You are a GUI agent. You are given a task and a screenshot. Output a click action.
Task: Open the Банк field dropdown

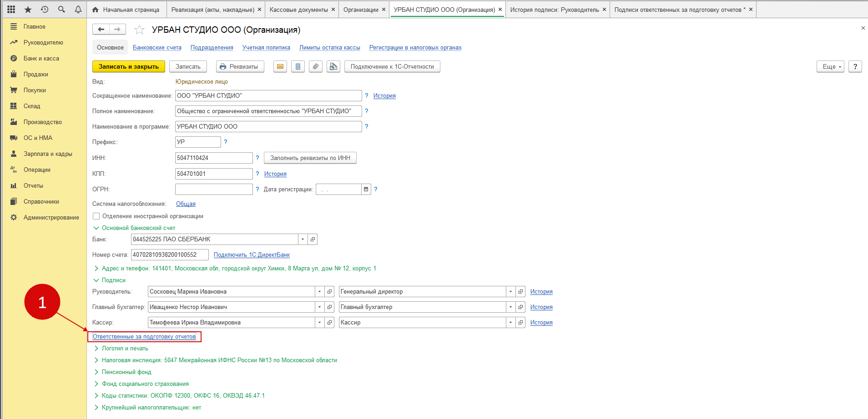pos(303,239)
